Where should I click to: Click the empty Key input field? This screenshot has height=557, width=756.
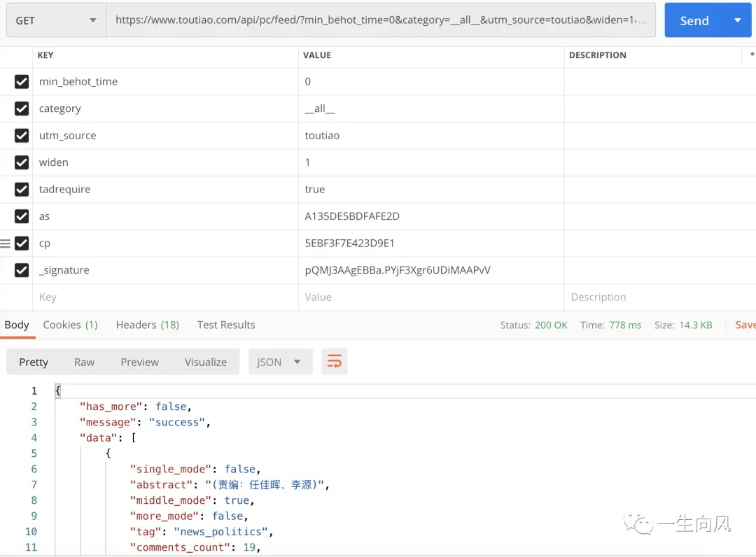tap(165, 297)
